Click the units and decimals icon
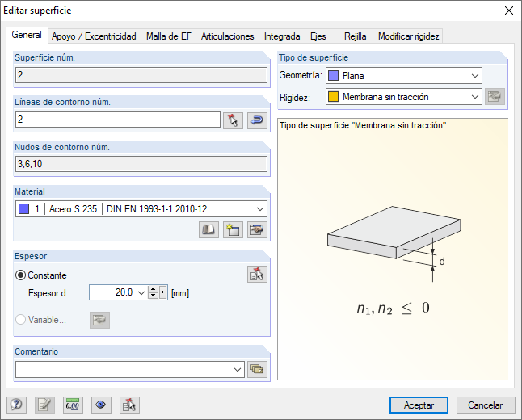This screenshot has height=420, width=522. (x=74, y=405)
